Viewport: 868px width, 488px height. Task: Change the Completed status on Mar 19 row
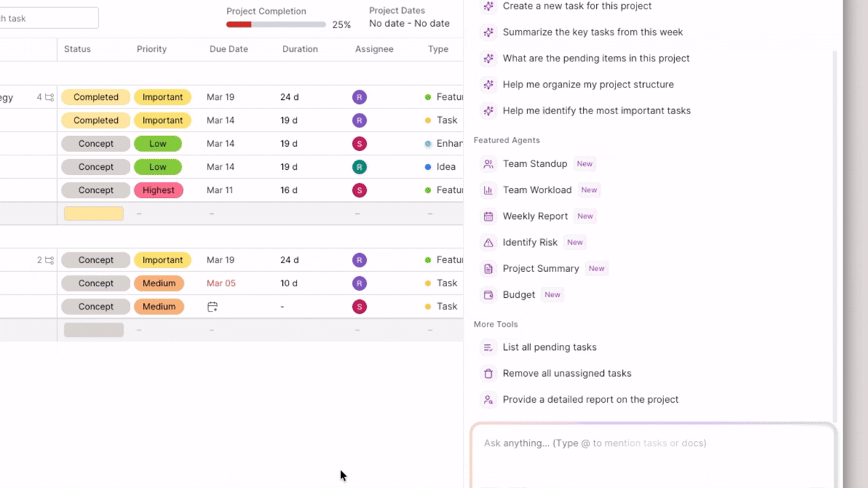pyautogui.click(x=95, y=97)
